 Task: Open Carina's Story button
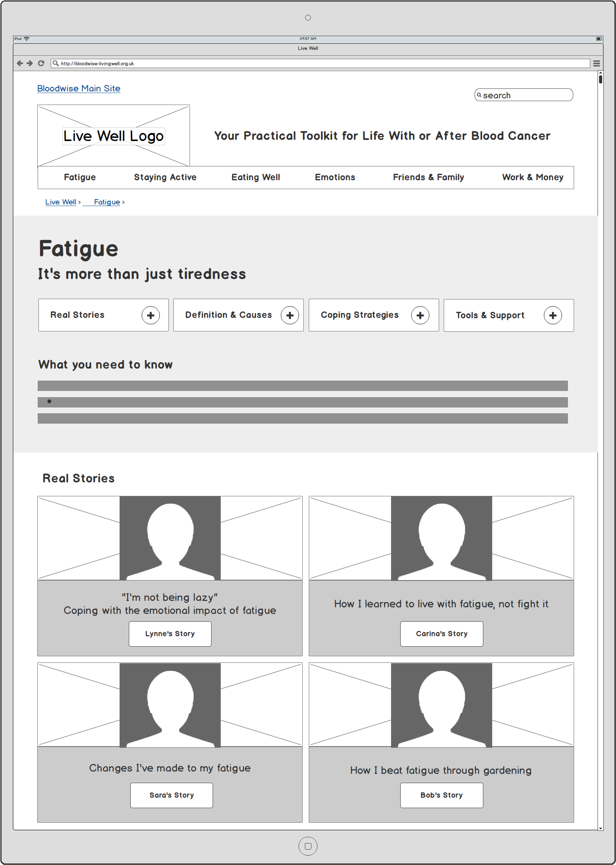pos(442,634)
